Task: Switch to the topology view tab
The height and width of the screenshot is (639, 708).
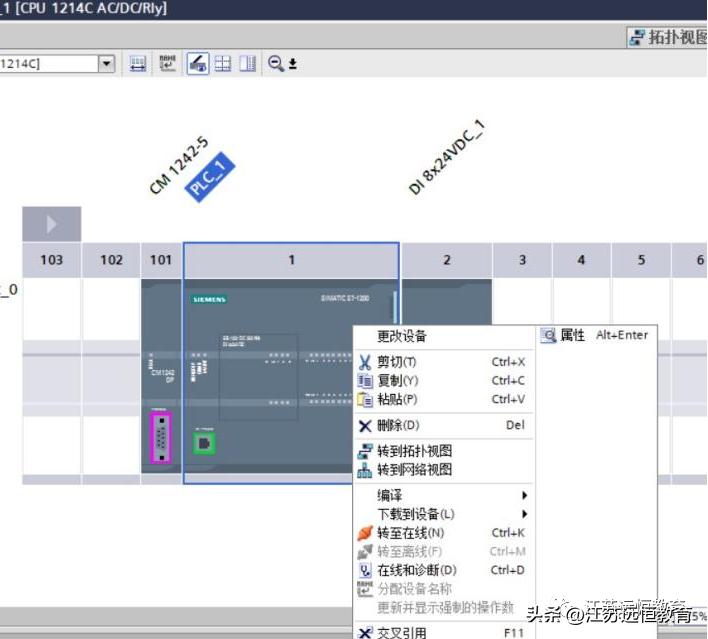Action: point(668,37)
